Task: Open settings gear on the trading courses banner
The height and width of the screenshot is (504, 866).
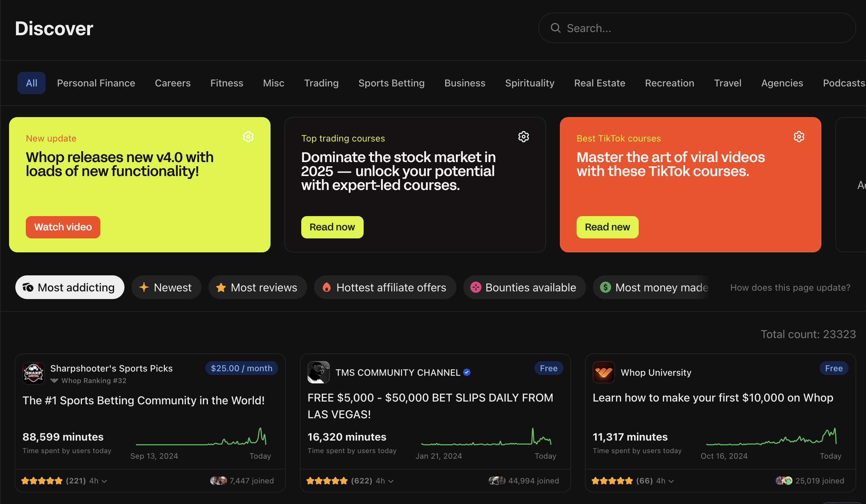Action: [x=523, y=136]
